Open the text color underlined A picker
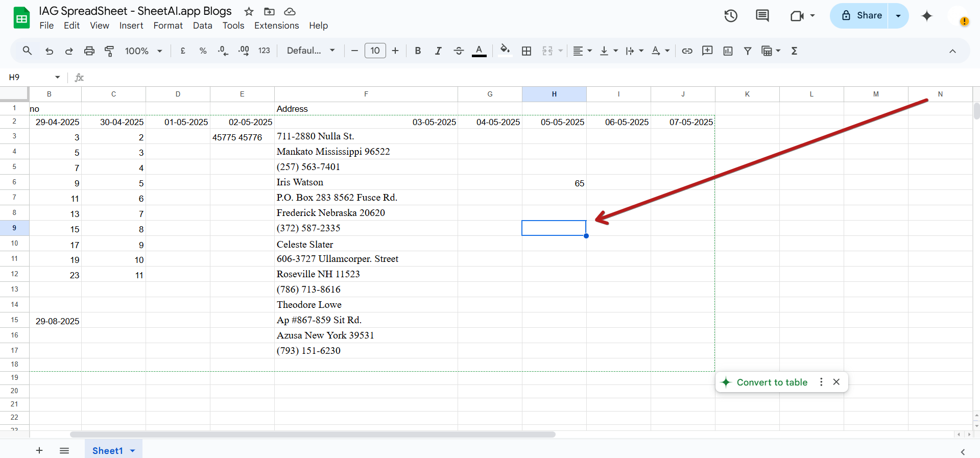Screen dimensions: 980x458 pyautogui.click(x=479, y=51)
